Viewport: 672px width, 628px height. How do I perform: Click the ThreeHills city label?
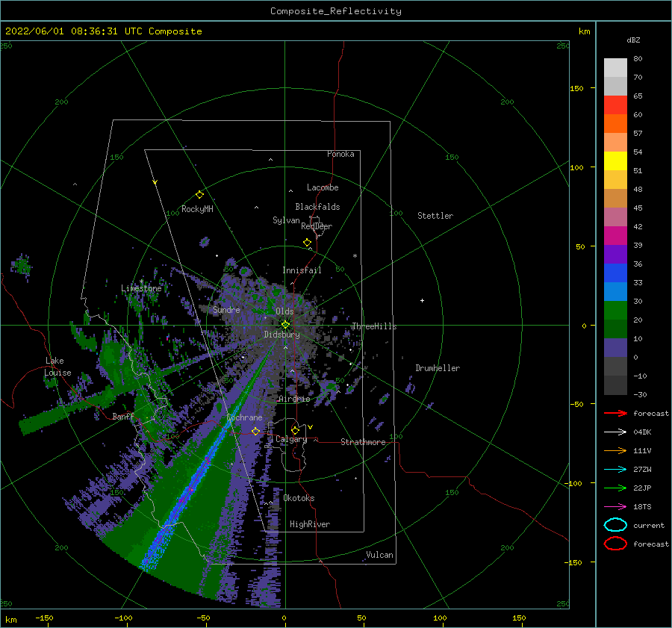[374, 326]
